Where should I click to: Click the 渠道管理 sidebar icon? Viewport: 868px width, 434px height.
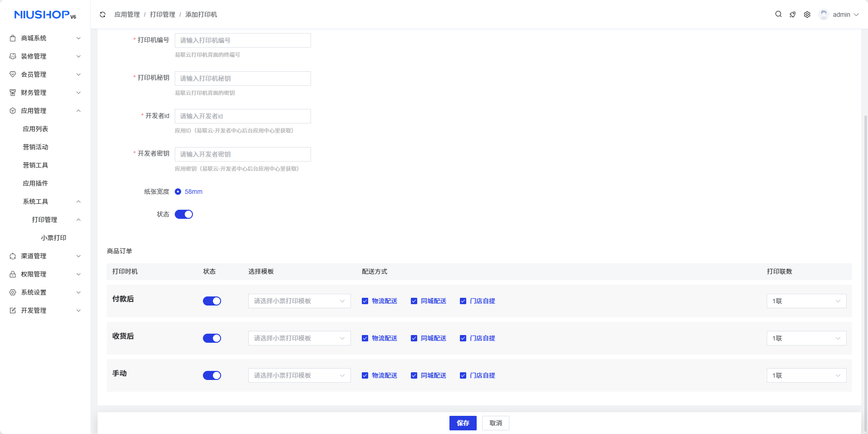tap(13, 256)
